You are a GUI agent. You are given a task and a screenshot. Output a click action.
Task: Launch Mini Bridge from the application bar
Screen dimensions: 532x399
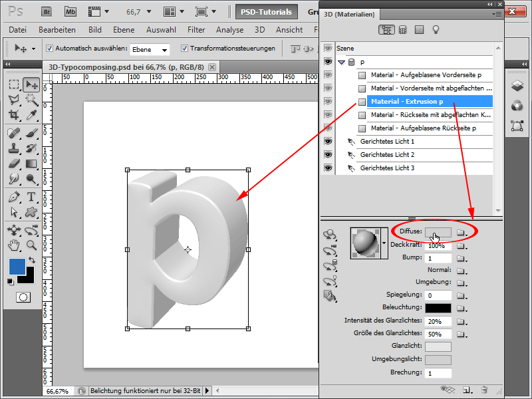[x=70, y=12]
